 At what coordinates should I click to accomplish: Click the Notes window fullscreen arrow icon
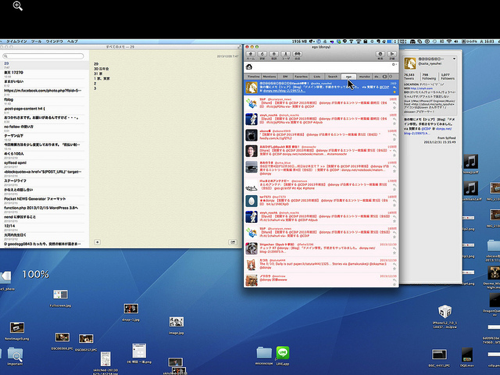[x=239, y=47]
